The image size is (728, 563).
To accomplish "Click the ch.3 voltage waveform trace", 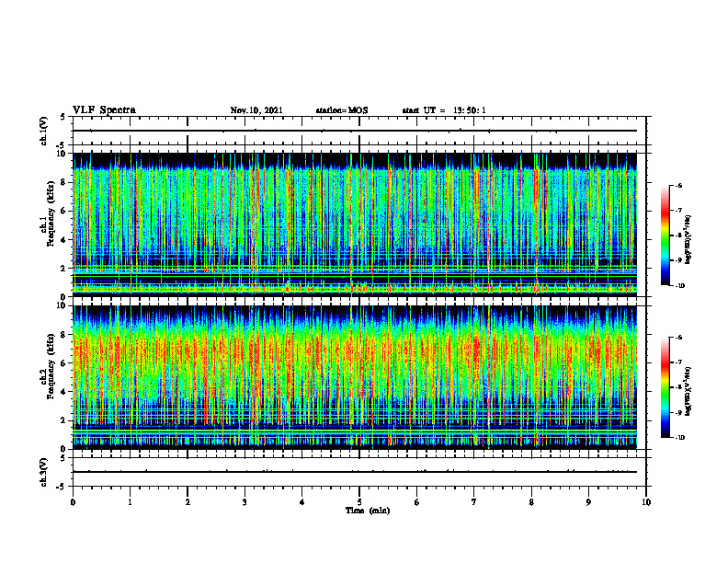I will (355, 472).
